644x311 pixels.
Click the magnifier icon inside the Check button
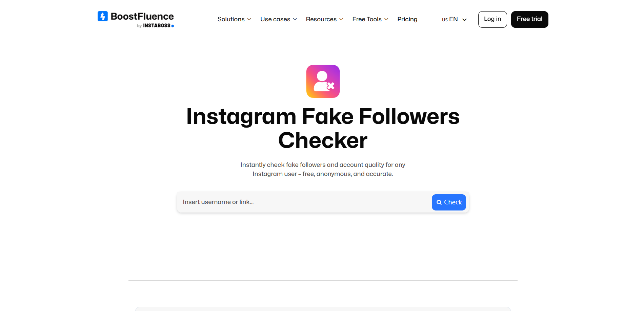(x=440, y=202)
